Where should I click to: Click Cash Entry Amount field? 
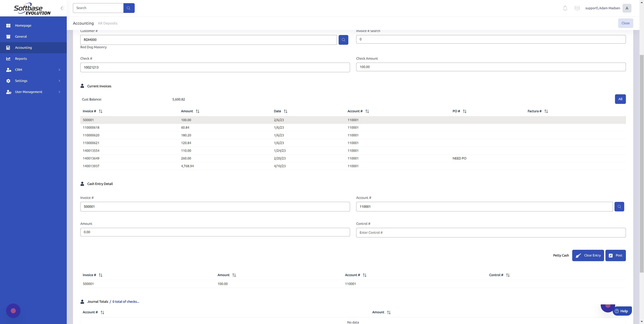215,232
